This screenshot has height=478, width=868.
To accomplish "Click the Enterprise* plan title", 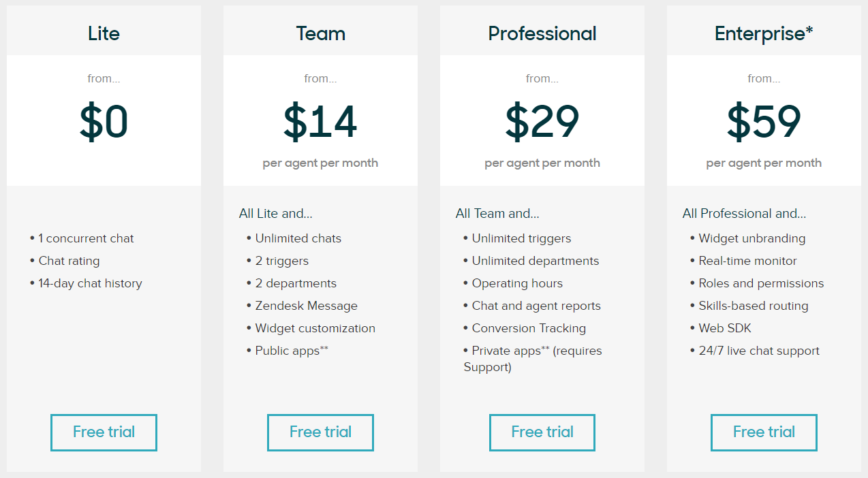I will tap(764, 33).
